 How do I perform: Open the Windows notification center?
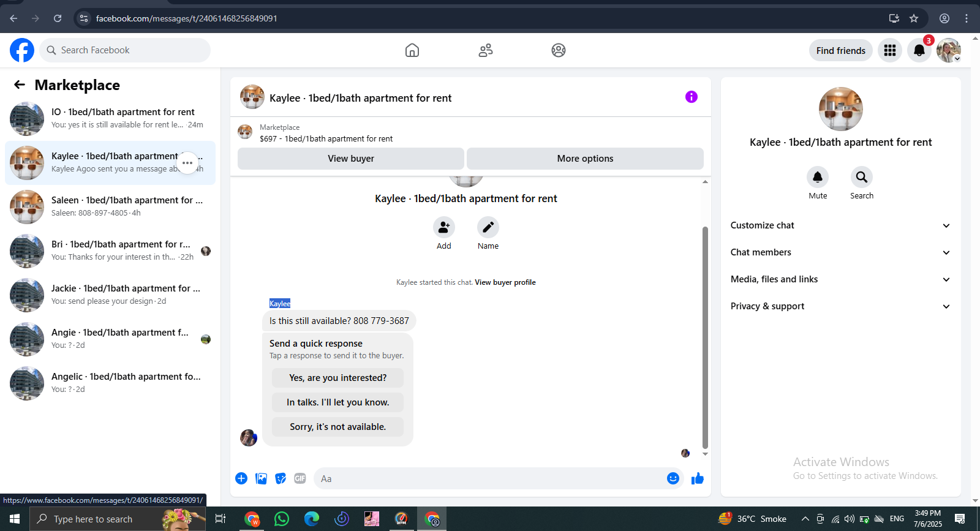[960, 519]
